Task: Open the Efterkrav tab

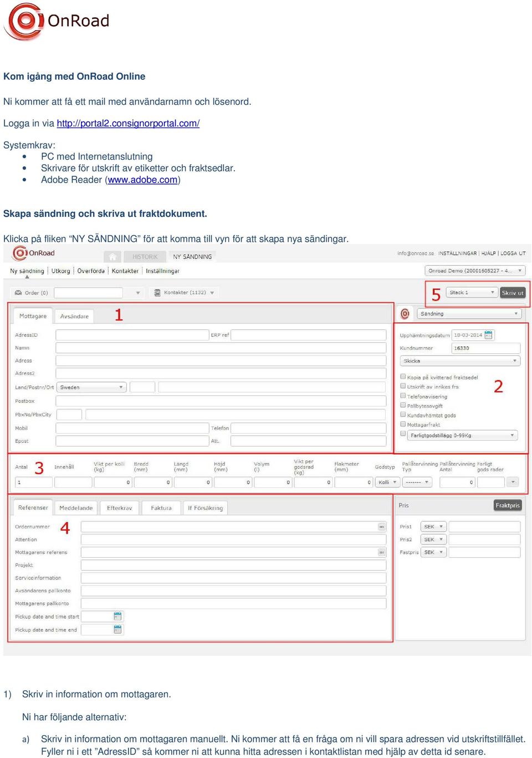Action: (119, 507)
